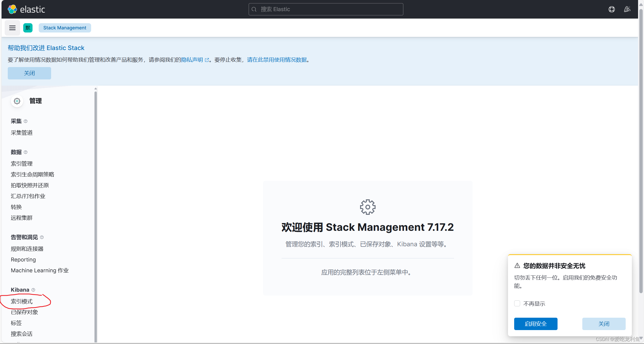The width and height of the screenshot is (644, 344).
Task: Click the help icon next to 数据
Action: coord(26,152)
